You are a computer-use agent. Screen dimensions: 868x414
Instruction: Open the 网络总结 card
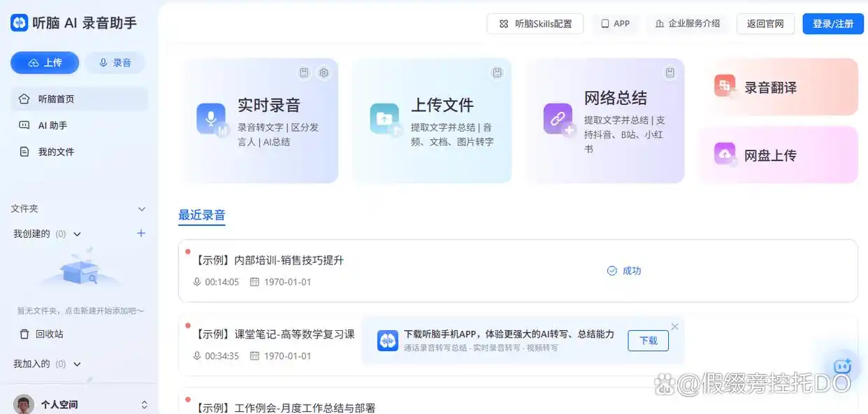(x=605, y=121)
